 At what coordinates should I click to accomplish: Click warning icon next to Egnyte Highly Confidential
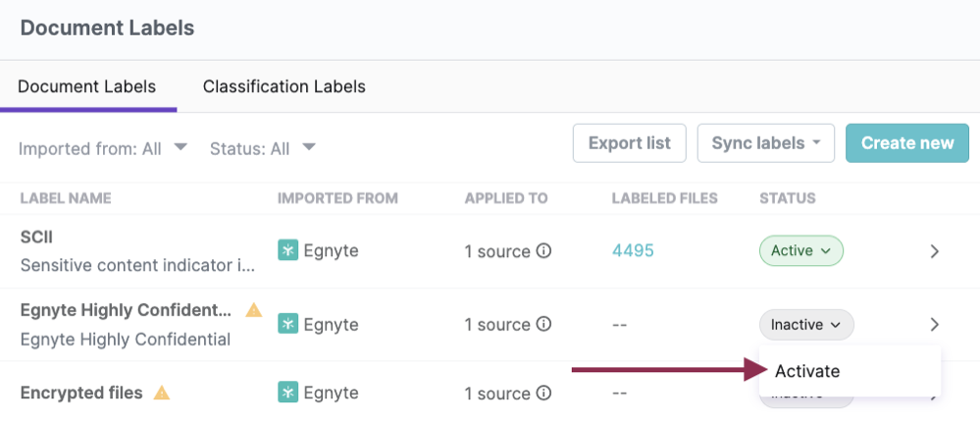253,311
